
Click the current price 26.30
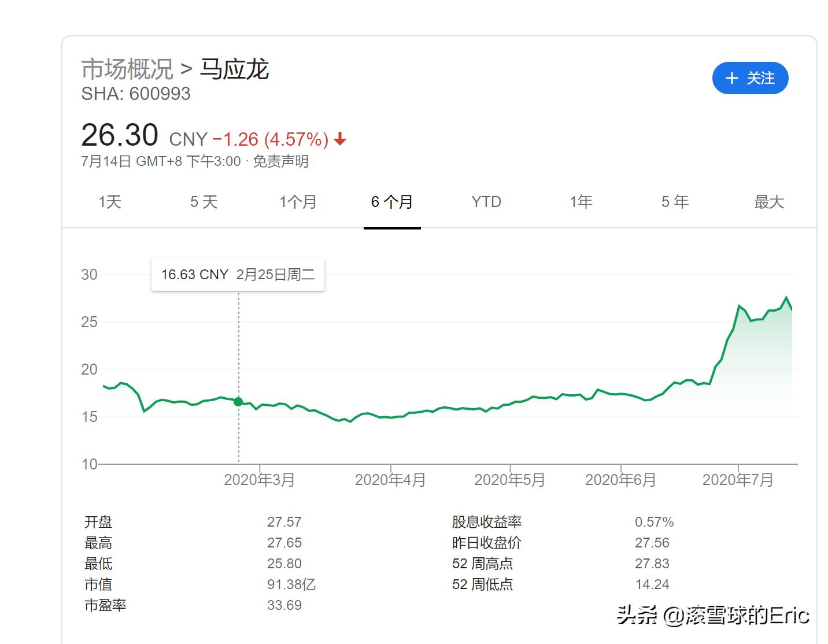[x=120, y=135]
